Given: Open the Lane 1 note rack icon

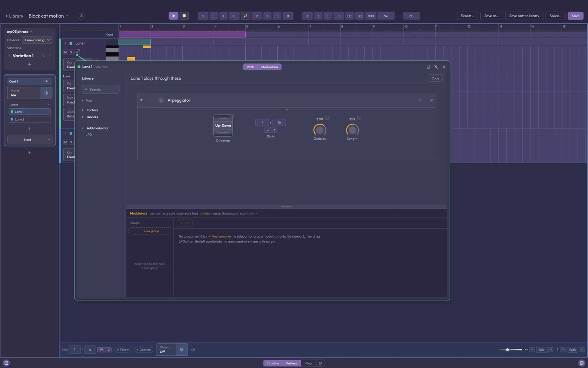Looking at the screenshot, I should (x=77, y=53).
